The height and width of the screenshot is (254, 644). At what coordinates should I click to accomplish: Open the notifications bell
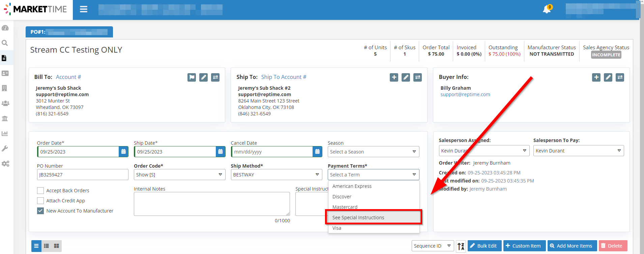tap(547, 9)
